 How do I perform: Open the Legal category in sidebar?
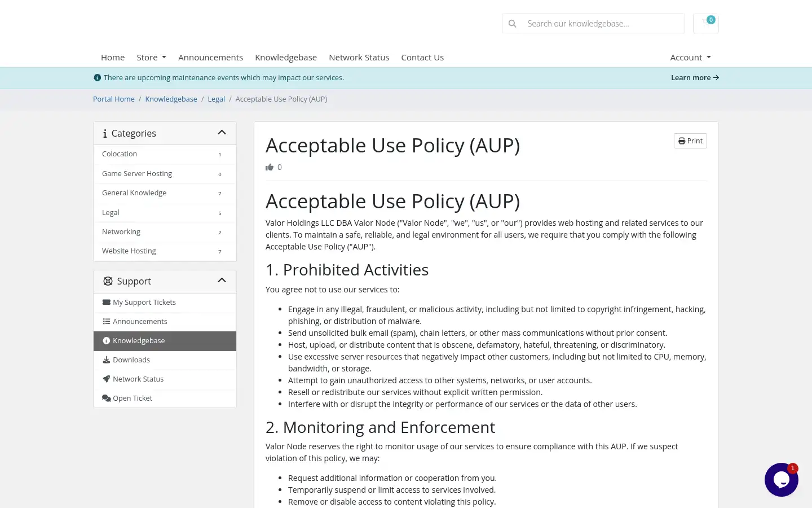coord(165,213)
